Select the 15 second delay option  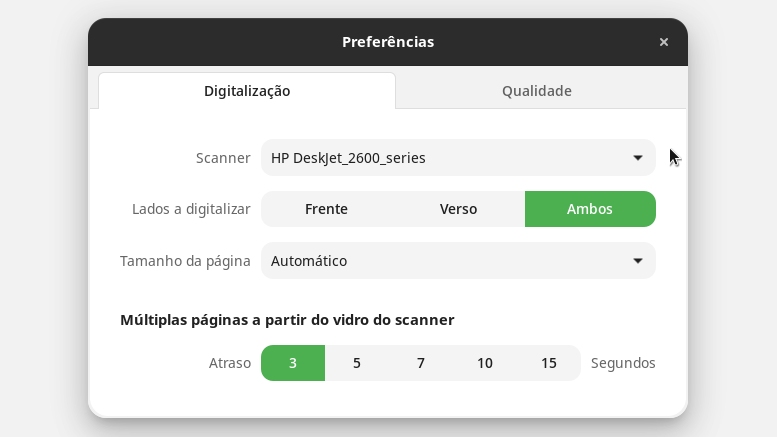(549, 363)
